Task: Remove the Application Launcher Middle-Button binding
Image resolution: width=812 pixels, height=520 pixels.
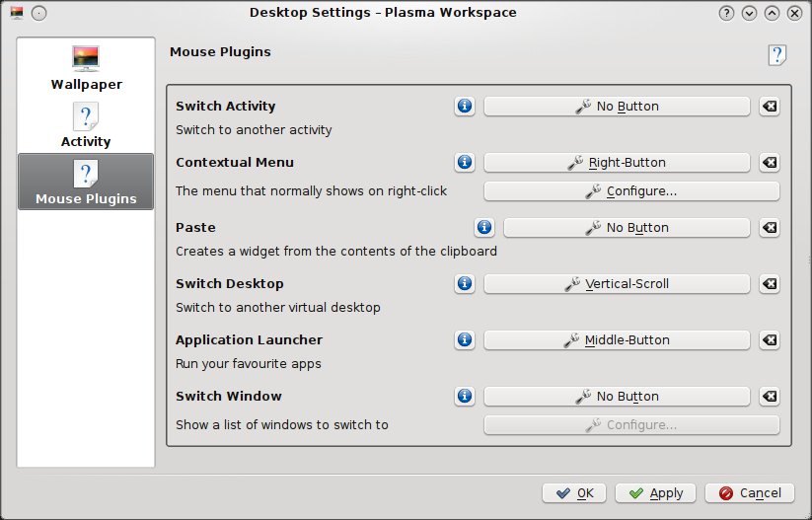Action: coord(770,340)
